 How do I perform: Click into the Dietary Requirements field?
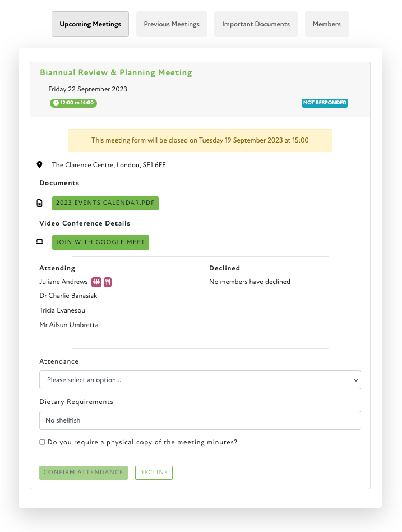point(200,420)
